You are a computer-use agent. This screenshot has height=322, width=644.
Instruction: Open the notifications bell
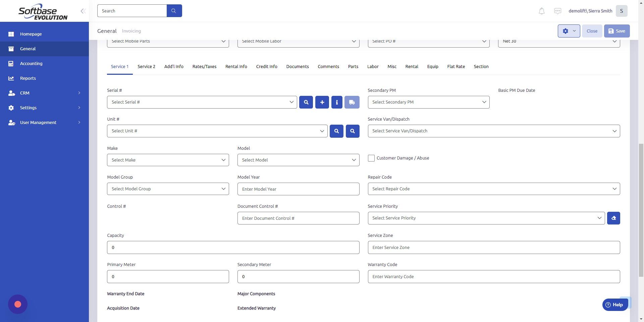pos(541,11)
